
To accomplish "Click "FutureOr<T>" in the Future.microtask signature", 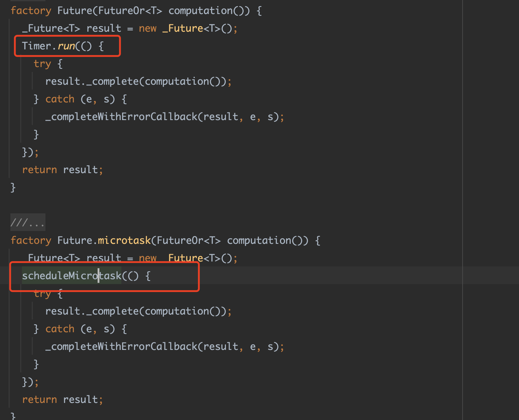I will [x=189, y=240].
